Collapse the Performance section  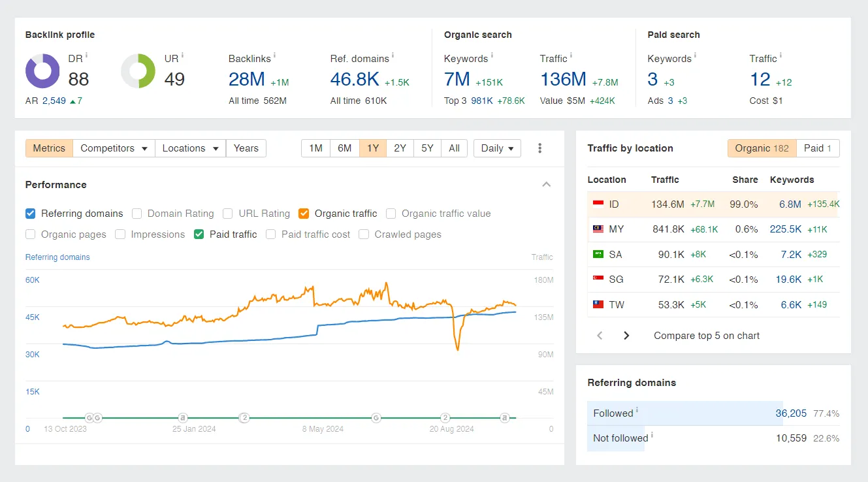[547, 185]
